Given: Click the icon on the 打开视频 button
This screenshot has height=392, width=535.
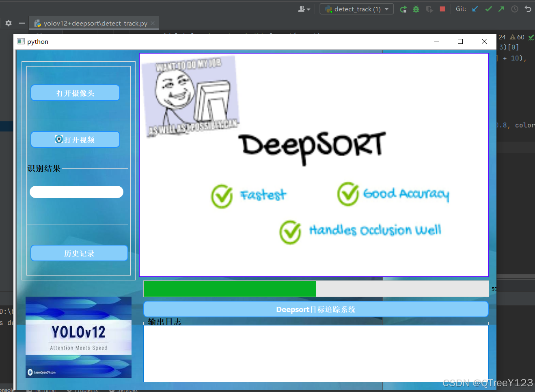Looking at the screenshot, I should tap(59, 140).
